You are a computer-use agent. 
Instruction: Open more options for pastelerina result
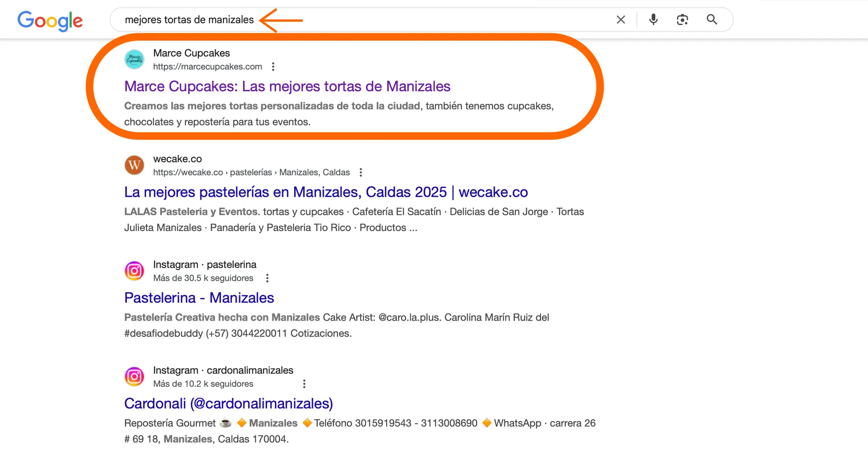pyautogui.click(x=267, y=278)
